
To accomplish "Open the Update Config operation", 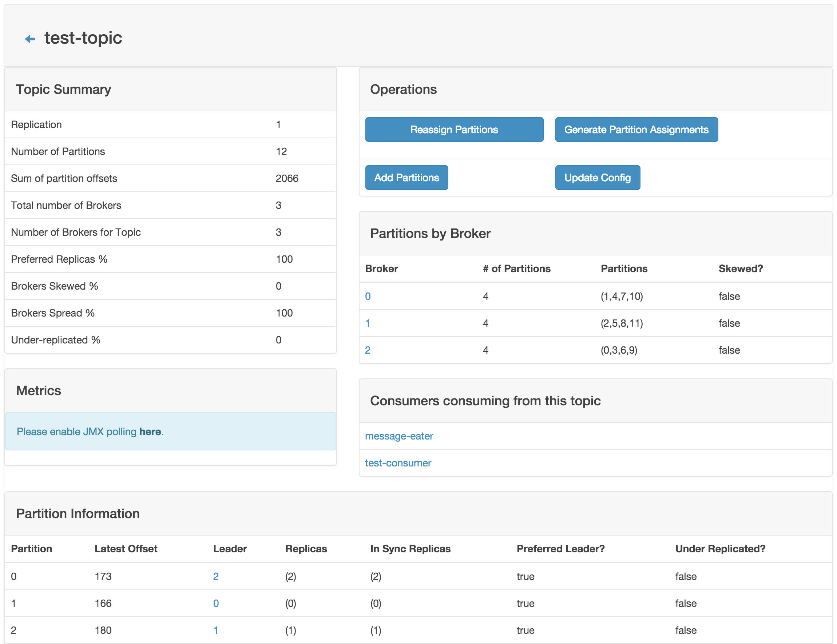I will tap(598, 178).
